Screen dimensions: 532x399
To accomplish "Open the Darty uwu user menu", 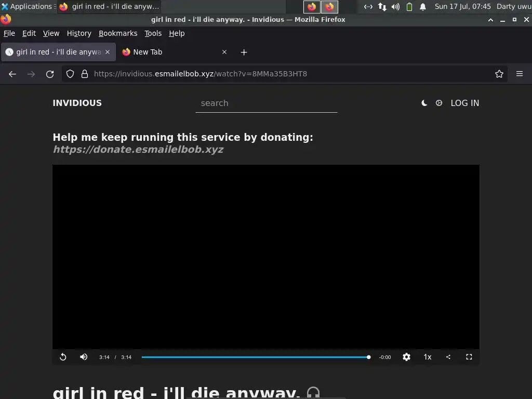I will pyautogui.click(x=514, y=6).
